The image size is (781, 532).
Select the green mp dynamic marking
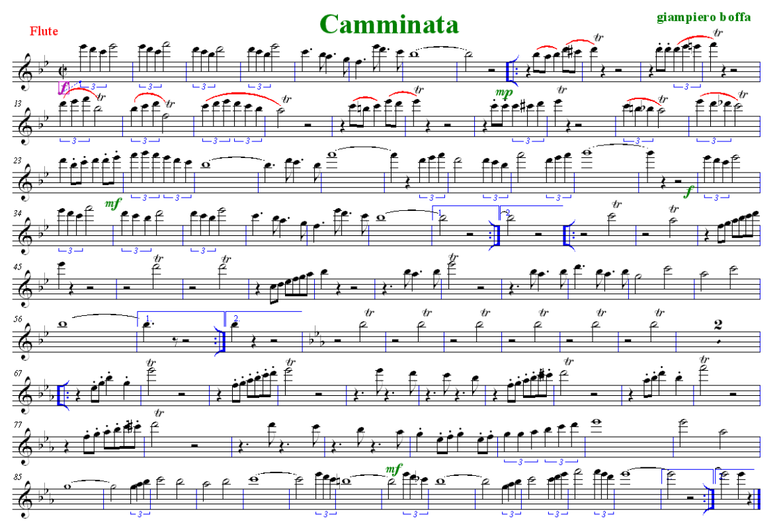(503, 92)
